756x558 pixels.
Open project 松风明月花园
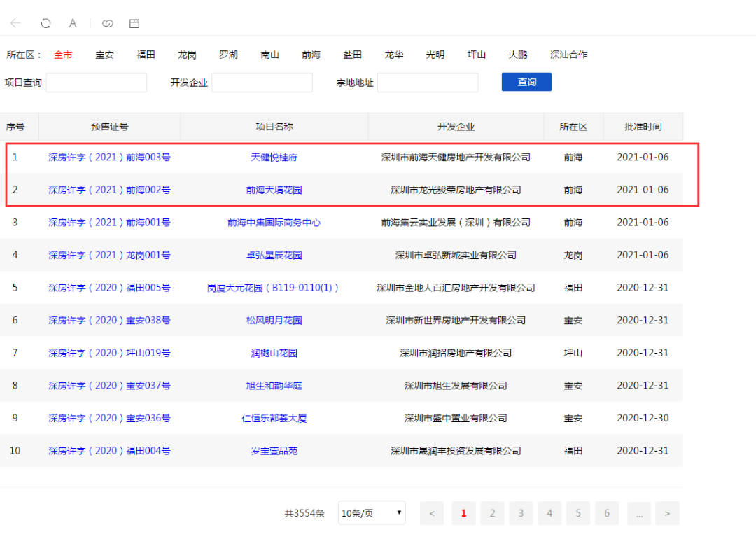point(274,320)
